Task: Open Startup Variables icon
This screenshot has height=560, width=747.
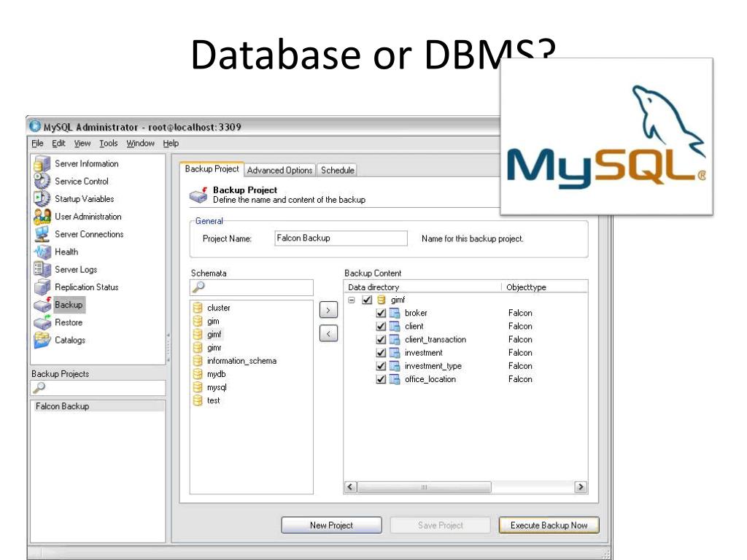Action: coord(42,199)
